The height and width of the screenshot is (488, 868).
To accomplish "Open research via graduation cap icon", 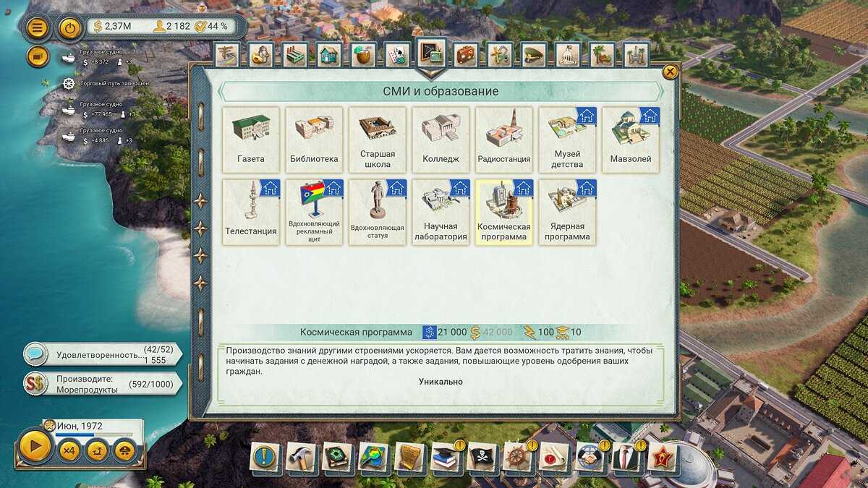I will click(x=446, y=458).
